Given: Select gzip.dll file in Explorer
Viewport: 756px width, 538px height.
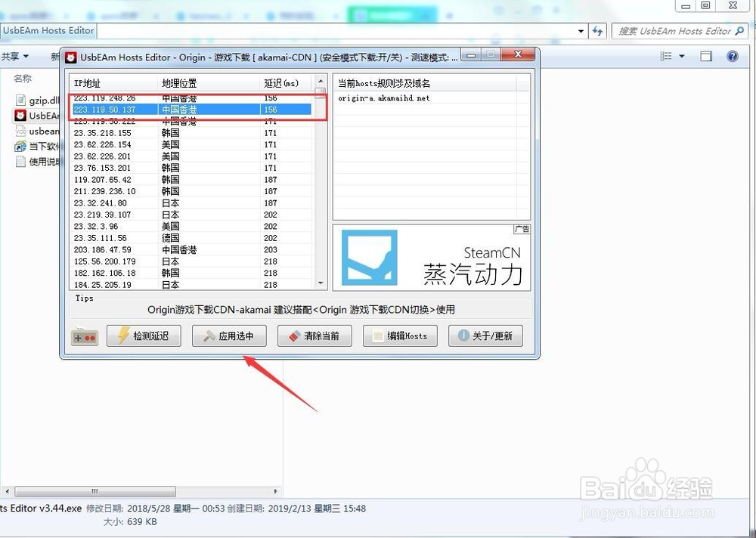Looking at the screenshot, I should tap(38, 100).
